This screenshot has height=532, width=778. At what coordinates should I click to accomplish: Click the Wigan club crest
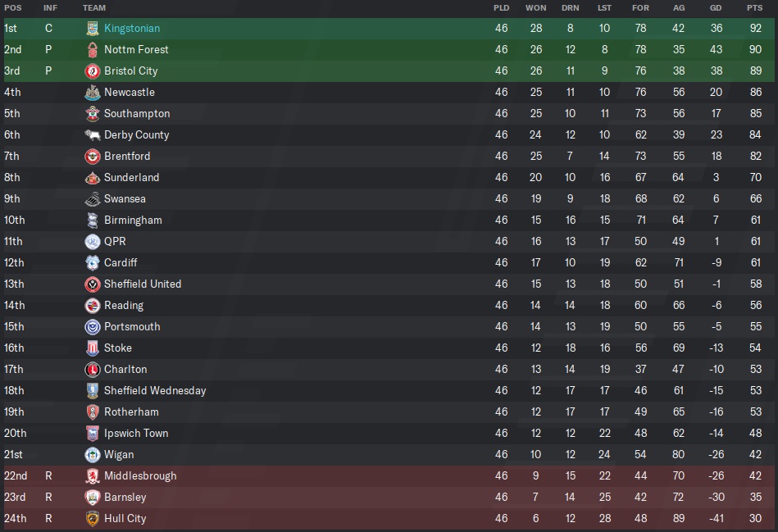[x=93, y=455]
